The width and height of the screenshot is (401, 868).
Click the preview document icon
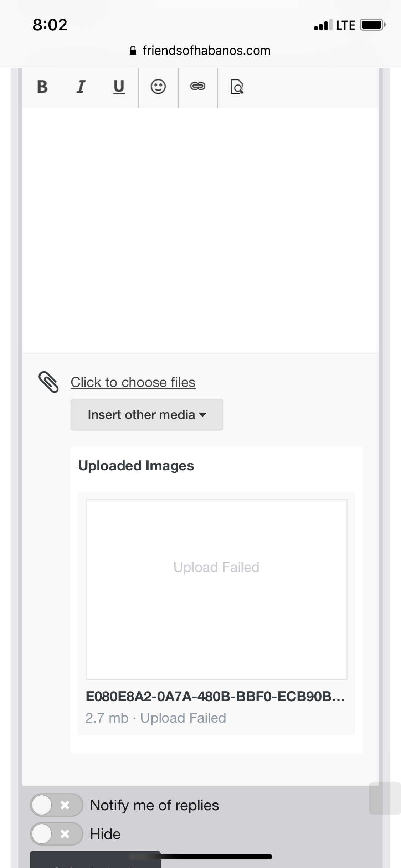tap(237, 87)
